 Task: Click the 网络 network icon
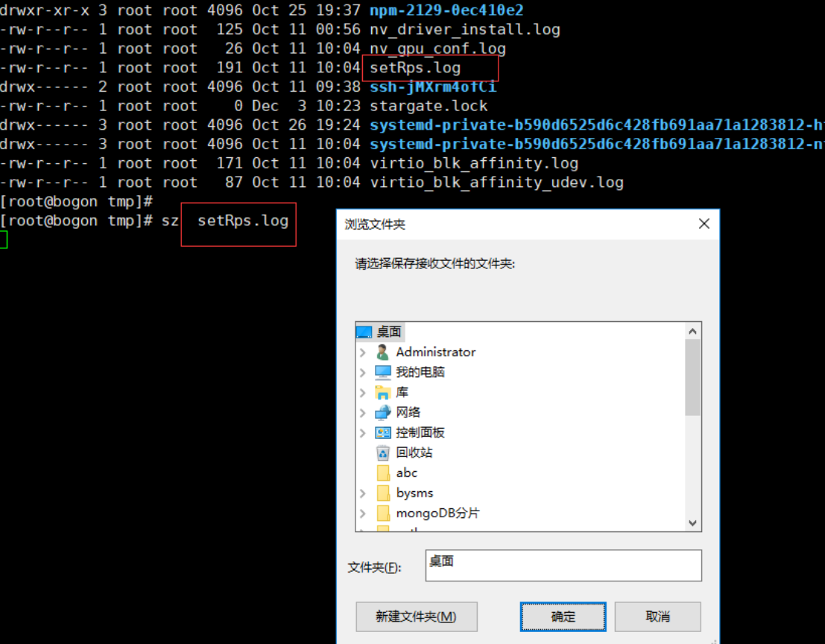tap(382, 412)
